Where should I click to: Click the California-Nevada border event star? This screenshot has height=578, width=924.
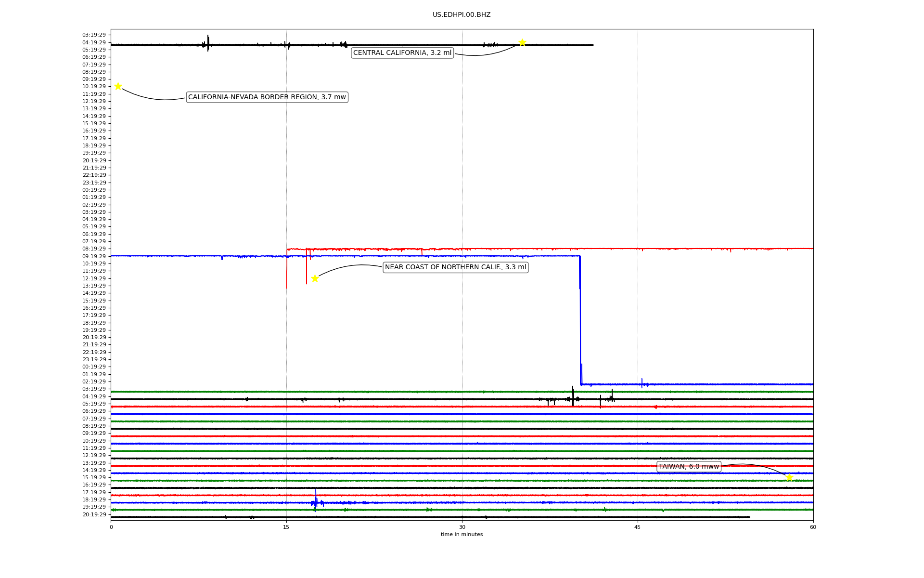tap(118, 86)
